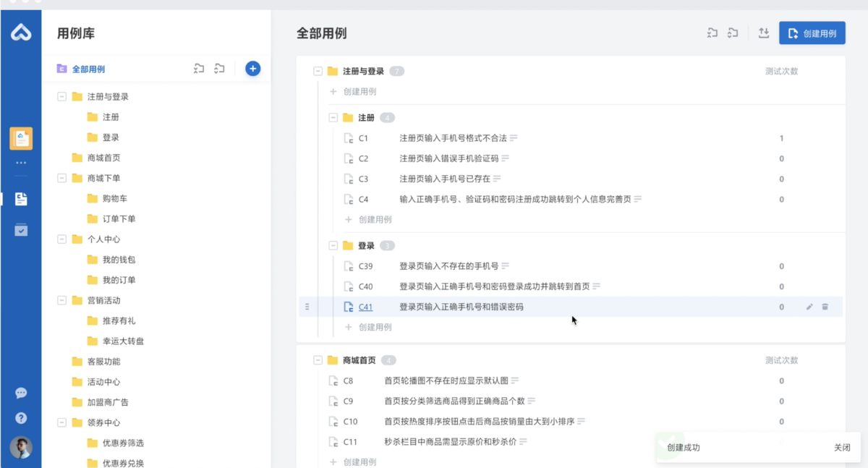Viewport: 868px width, 468px height.
Task: Click 关闭 on the 创建成功 notification
Action: pyautogui.click(x=841, y=448)
